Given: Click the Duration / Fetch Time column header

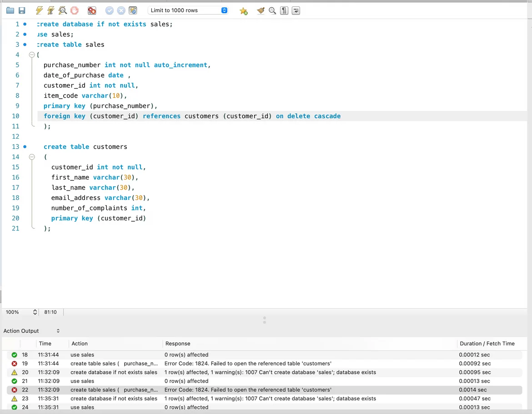Looking at the screenshot, I should pyautogui.click(x=487, y=344).
